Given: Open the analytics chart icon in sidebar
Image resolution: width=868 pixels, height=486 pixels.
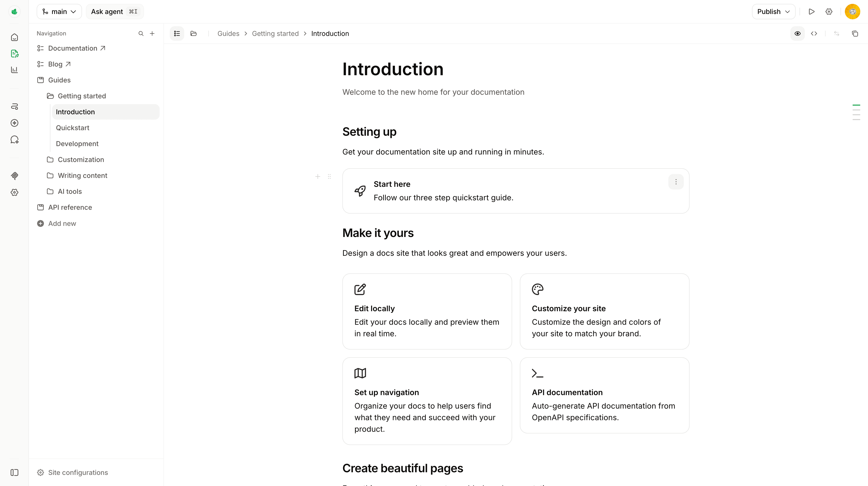Looking at the screenshot, I should click(x=14, y=70).
